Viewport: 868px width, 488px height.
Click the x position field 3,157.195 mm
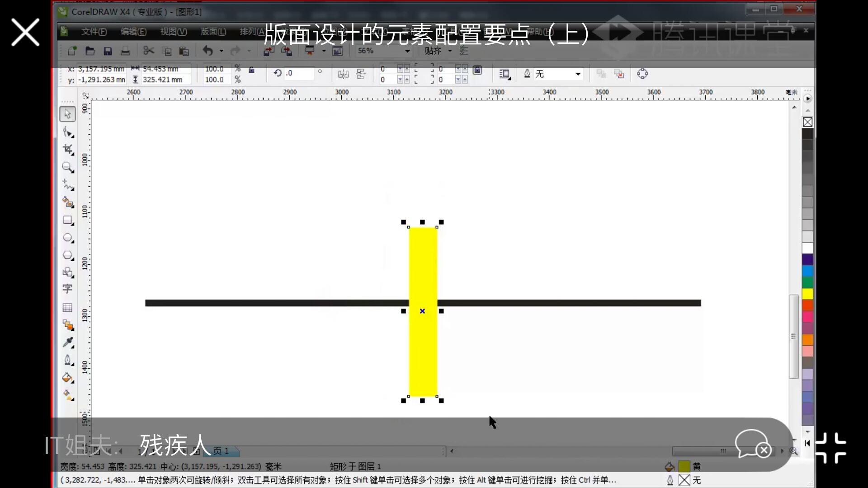(101, 69)
